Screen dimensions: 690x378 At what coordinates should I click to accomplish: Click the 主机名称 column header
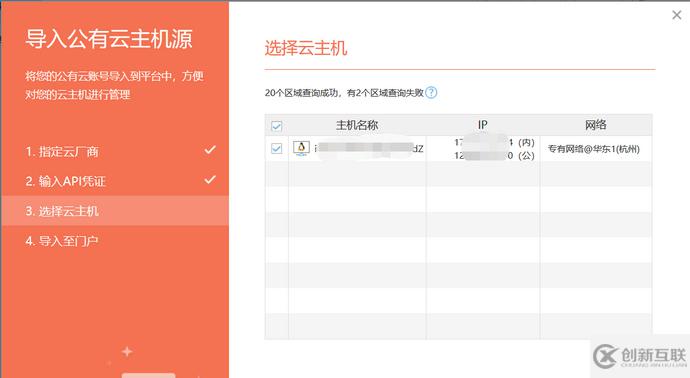pos(357,125)
